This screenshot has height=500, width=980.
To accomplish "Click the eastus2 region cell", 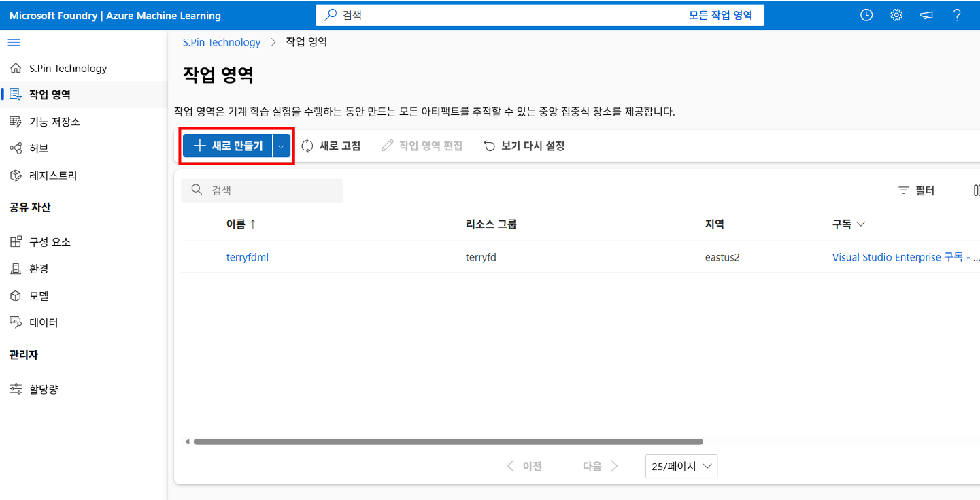I will 722,257.
